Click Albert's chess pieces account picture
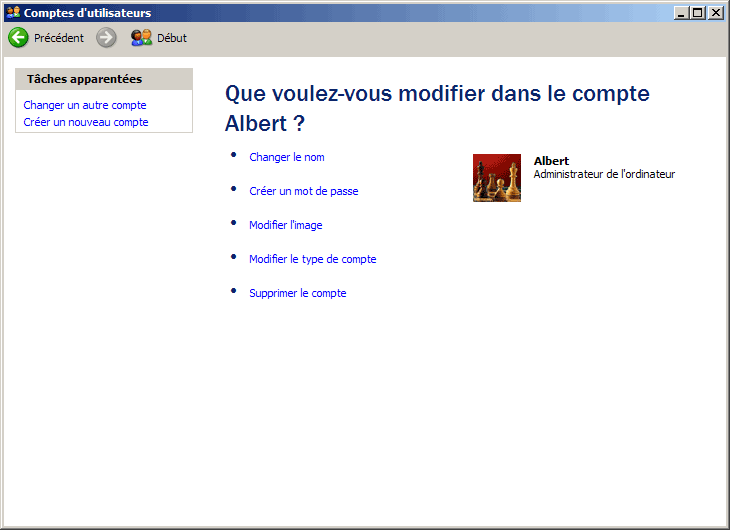730x530 pixels. (497, 178)
